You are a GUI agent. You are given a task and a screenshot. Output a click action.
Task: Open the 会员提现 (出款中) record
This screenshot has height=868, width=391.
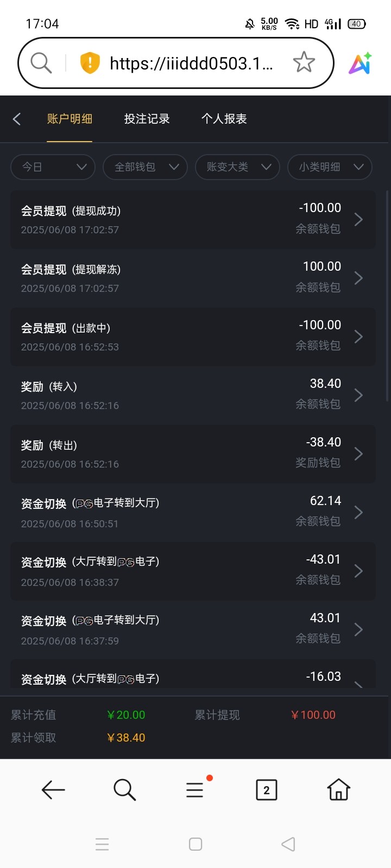(193, 337)
